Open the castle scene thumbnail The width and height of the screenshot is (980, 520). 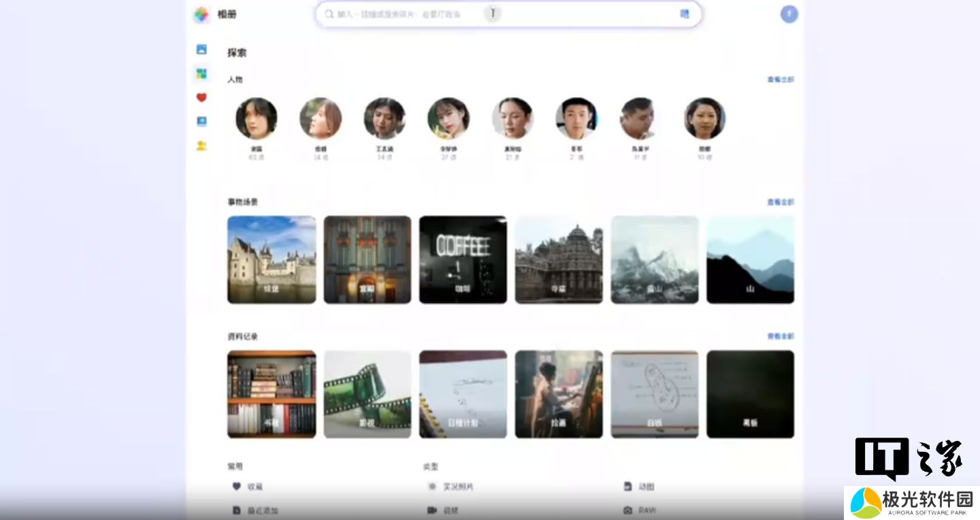point(272,259)
